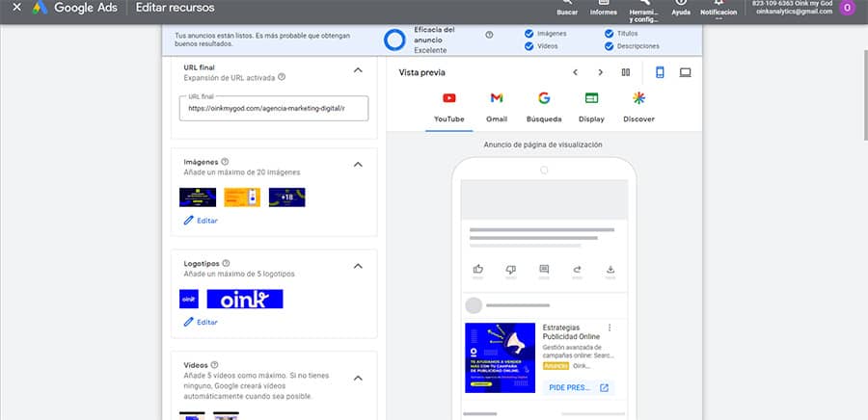The height and width of the screenshot is (420, 868).
Task: Click help icon next to Vídeos heading
Action: (215, 365)
